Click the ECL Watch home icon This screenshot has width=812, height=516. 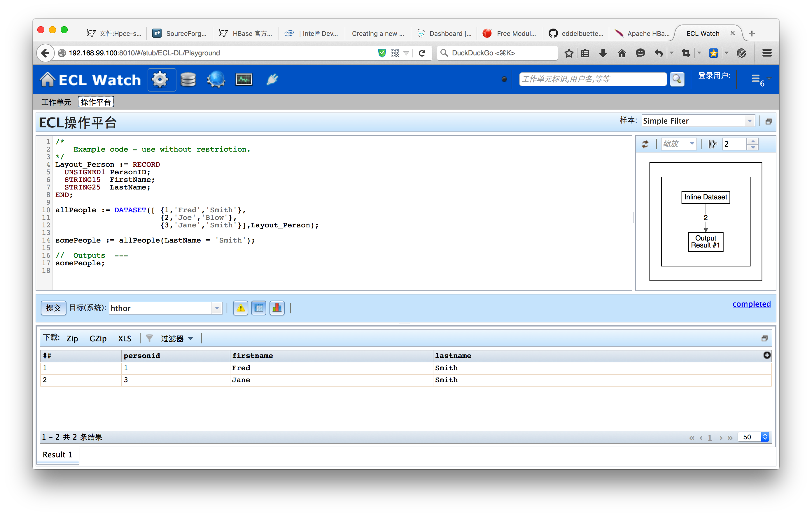[48, 80]
